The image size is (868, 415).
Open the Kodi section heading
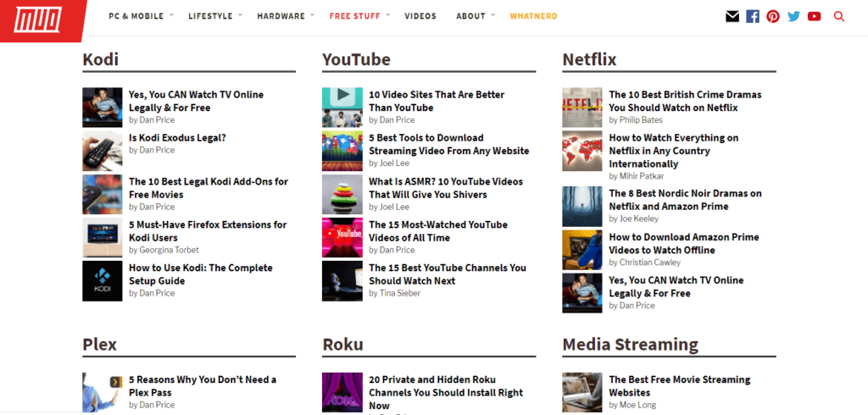(x=101, y=59)
